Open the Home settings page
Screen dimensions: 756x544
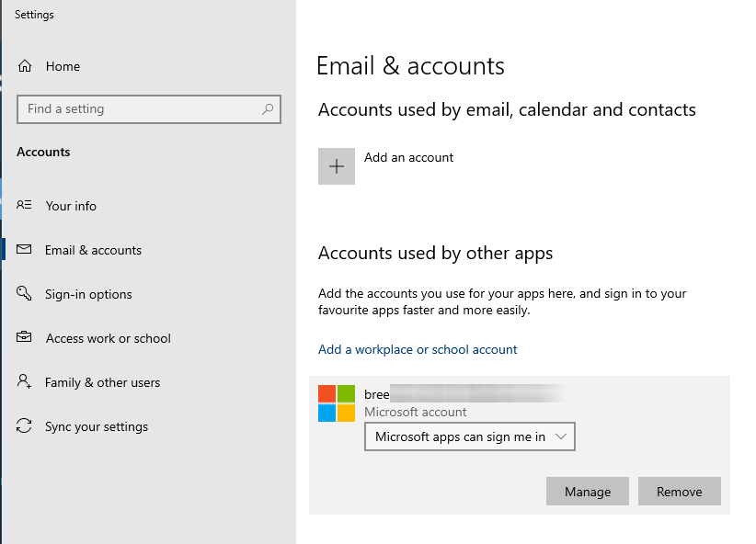click(x=63, y=66)
